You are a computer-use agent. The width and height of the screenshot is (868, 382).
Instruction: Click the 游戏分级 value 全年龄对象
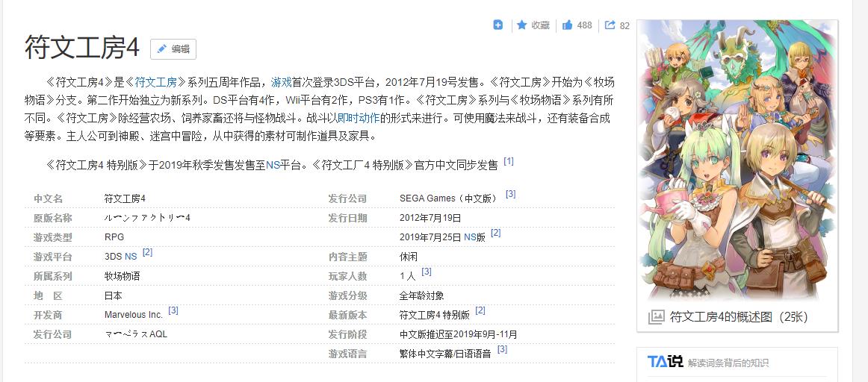421,295
